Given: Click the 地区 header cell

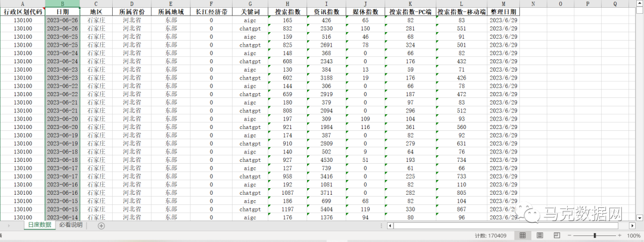Looking at the screenshot, I should [96, 12].
